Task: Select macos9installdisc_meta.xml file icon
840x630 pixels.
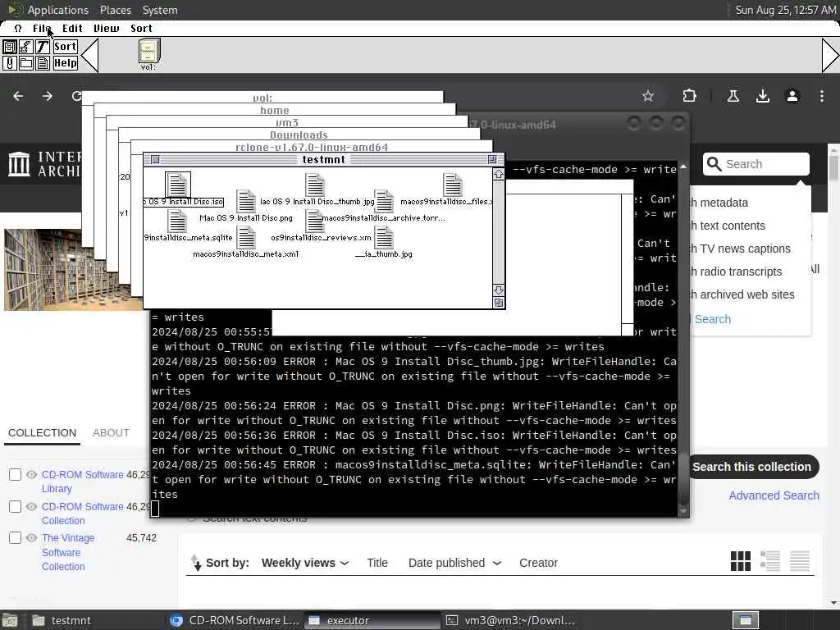Action: [246, 238]
